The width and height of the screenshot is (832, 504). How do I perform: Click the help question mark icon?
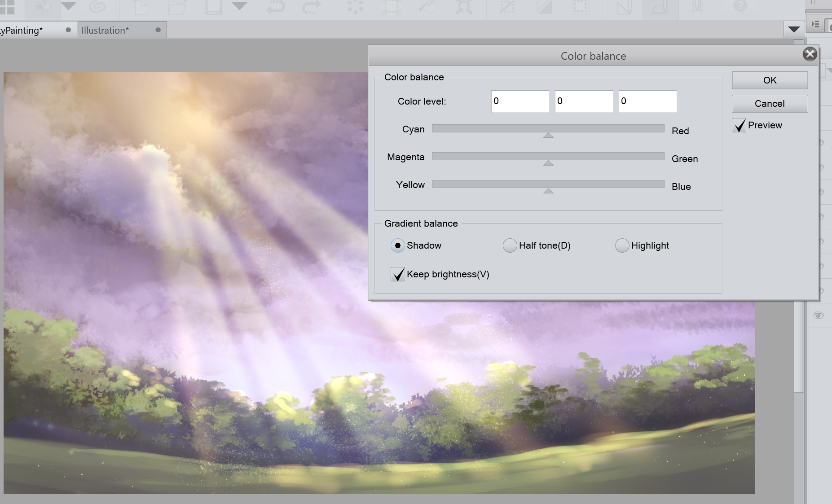point(740,7)
